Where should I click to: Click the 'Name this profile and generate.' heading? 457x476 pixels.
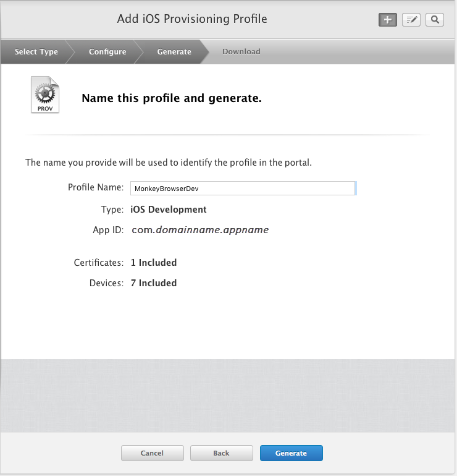click(172, 98)
